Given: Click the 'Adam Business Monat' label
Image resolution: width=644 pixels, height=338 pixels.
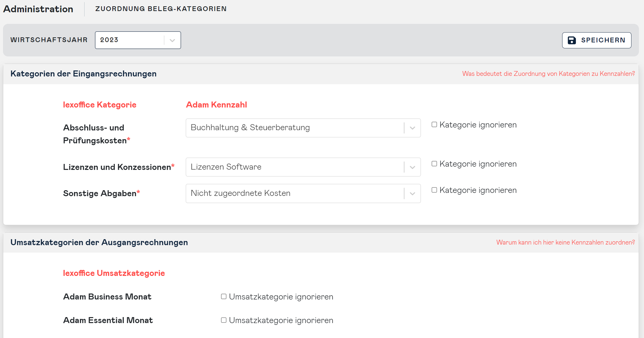Looking at the screenshot, I should (x=107, y=297).
